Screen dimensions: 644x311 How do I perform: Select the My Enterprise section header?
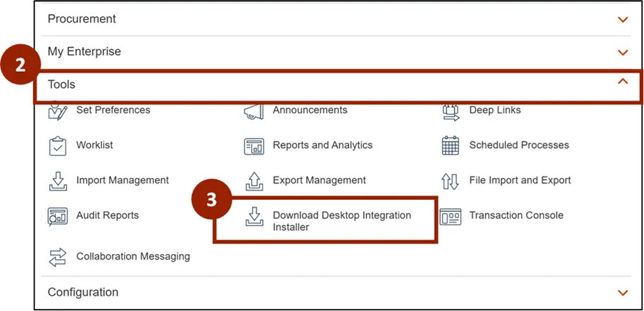coord(84,52)
